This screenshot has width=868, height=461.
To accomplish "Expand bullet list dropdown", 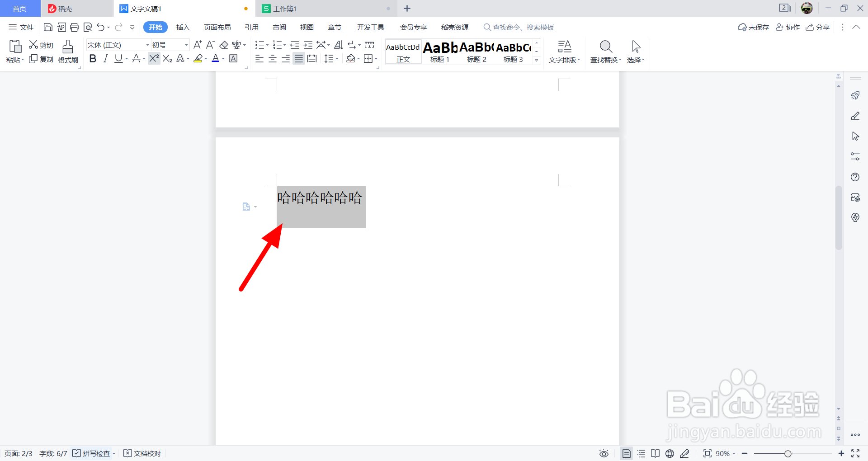I will point(267,45).
